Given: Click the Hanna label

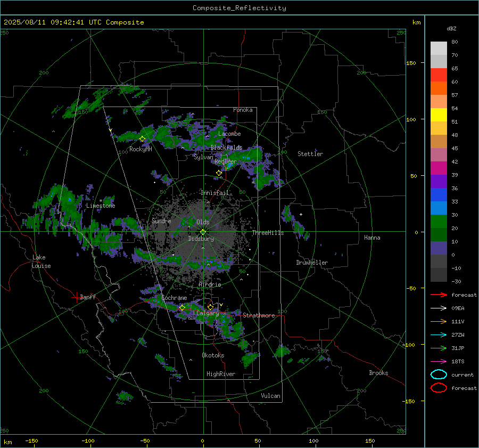Looking at the screenshot, I should pos(372,238).
